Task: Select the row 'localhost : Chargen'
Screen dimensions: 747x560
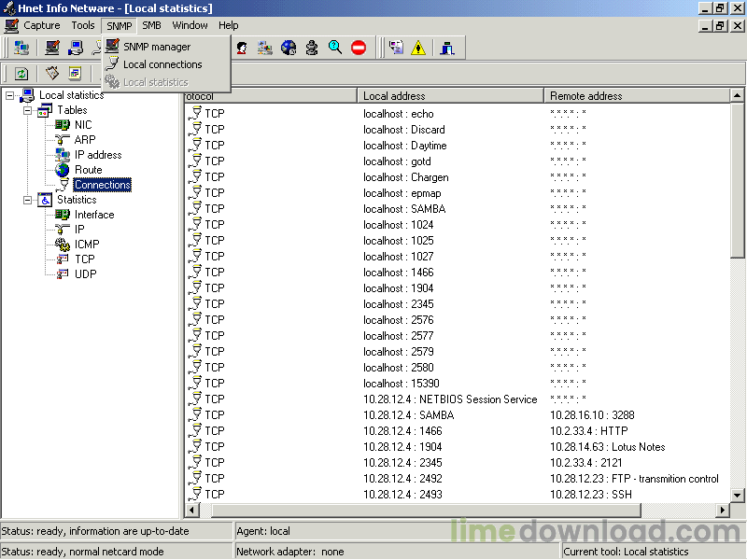Action: pos(458,177)
